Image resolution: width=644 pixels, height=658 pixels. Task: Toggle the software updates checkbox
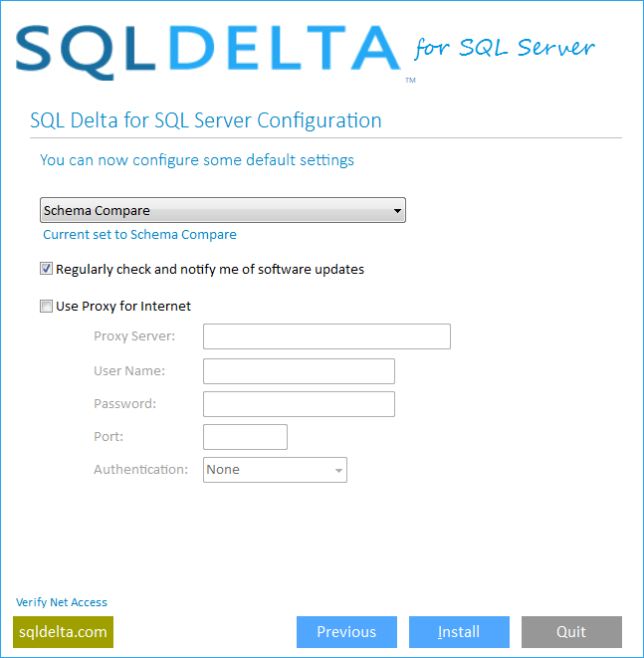(46, 269)
